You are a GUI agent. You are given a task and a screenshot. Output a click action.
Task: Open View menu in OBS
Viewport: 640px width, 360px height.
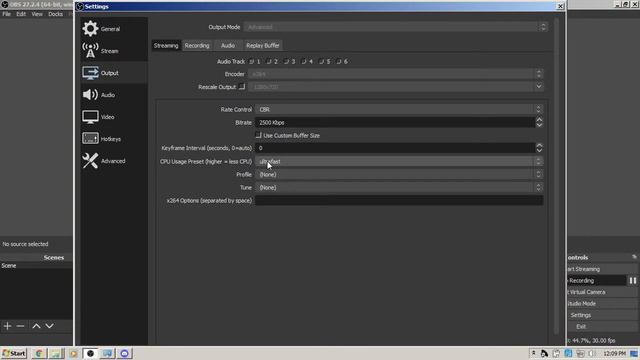tap(37, 14)
